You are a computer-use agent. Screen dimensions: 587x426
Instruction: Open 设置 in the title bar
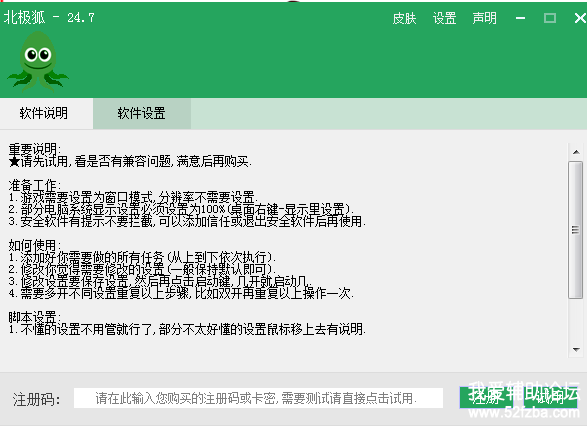pyautogui.click(x=444, y=18)
